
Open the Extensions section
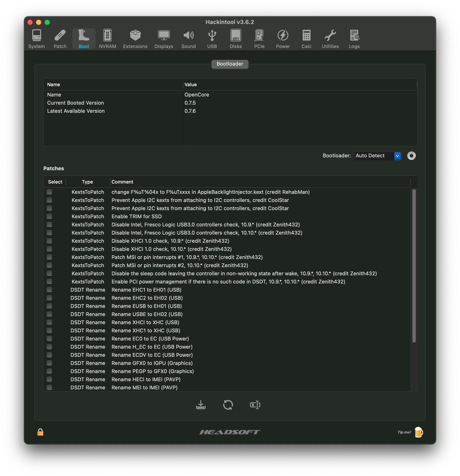pyautogui.click(x=135, y=39)
